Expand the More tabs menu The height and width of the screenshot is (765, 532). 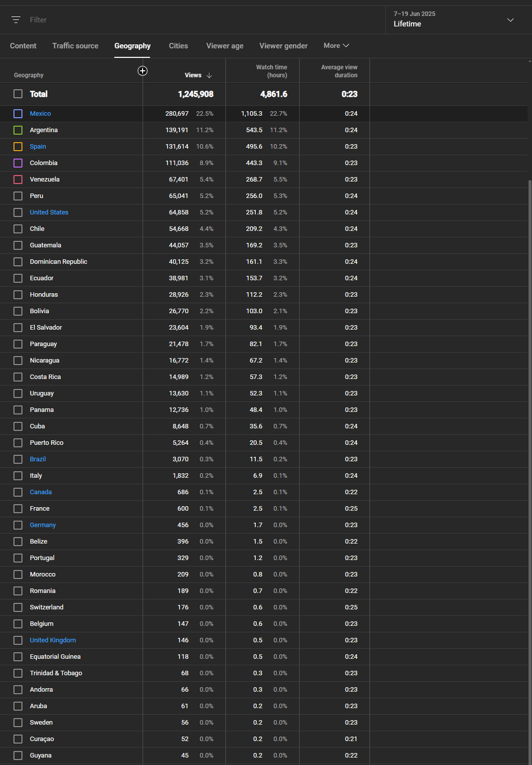tap(337, 45)
